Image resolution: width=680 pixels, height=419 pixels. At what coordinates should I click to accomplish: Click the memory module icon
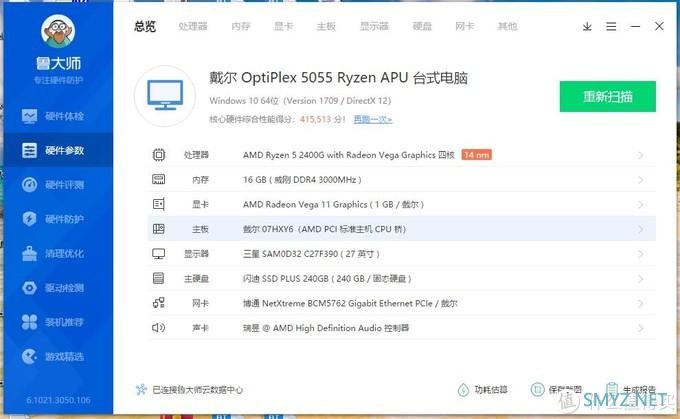click(x=159, y=180)
